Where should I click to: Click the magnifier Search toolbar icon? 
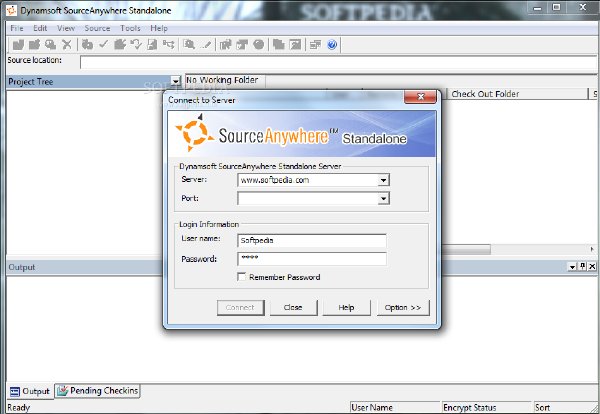click(189, 45)
